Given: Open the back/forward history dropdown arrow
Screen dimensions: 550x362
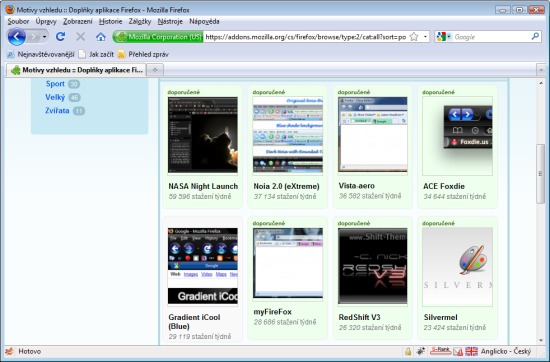Looking at the screenshot, I should (44, 37).
